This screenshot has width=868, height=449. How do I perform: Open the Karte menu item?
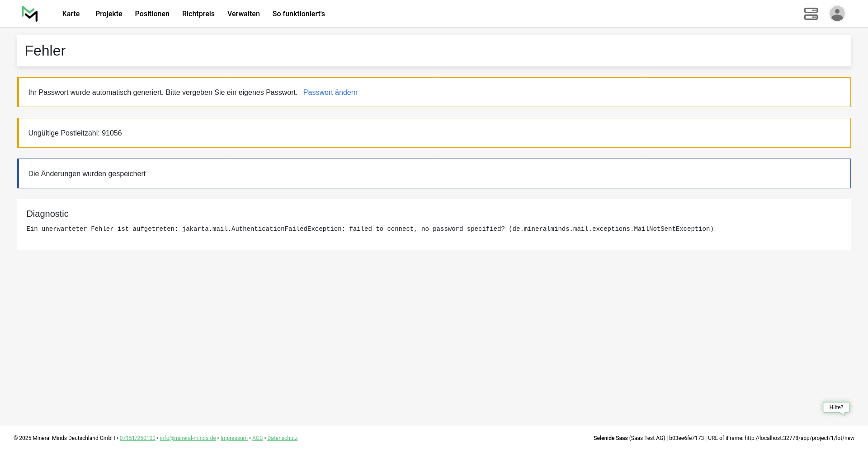tap(71, 14)
